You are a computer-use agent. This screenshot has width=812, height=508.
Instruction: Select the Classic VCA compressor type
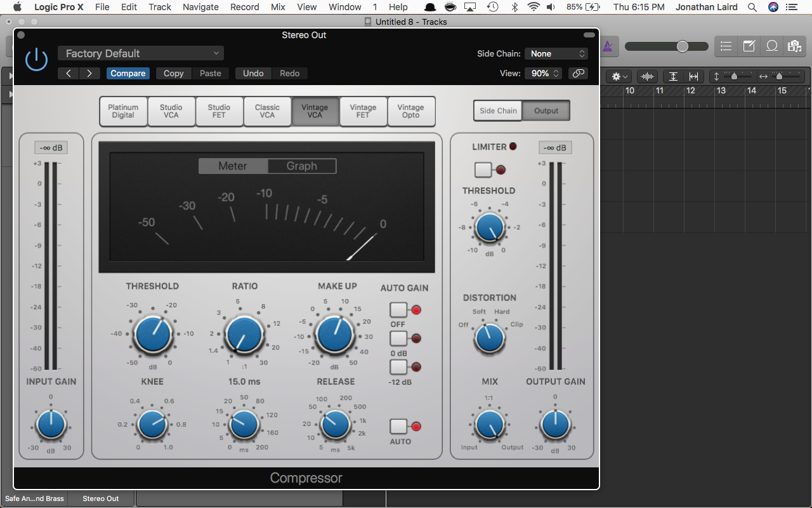click(x=267, y=111)
